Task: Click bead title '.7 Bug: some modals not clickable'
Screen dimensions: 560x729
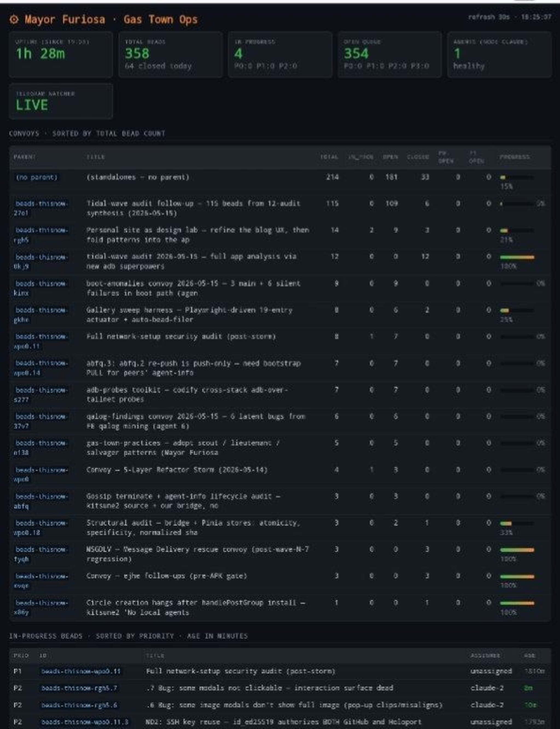Action: coord(269,688)
